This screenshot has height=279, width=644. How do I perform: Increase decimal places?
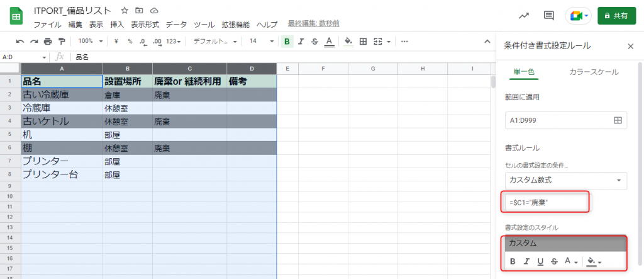tap(157, 42)
